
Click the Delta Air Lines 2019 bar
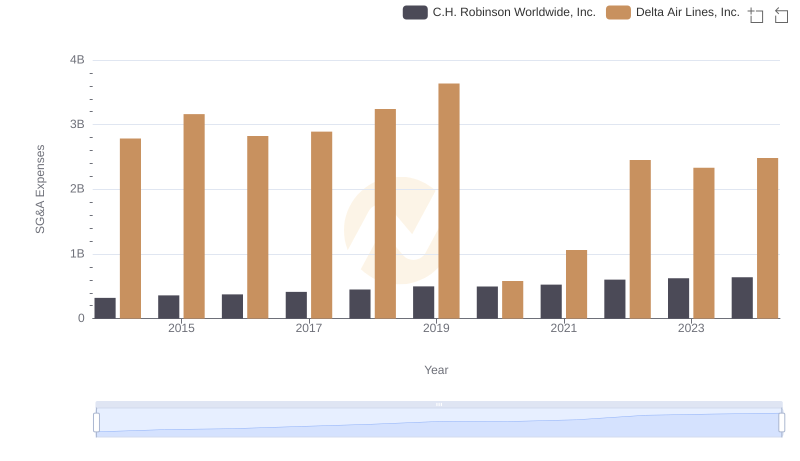coord(449,201)
